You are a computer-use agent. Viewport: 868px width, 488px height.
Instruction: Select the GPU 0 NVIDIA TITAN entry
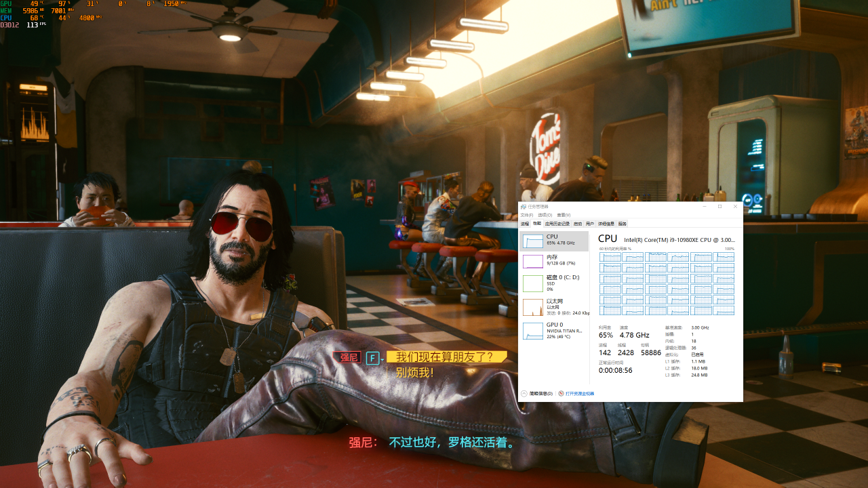[x=554, y=330]
